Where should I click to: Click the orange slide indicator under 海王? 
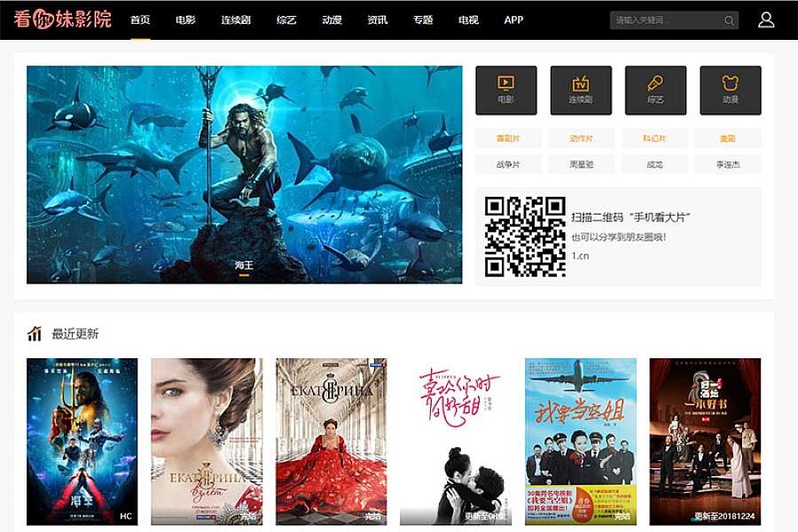coord(245,276)
